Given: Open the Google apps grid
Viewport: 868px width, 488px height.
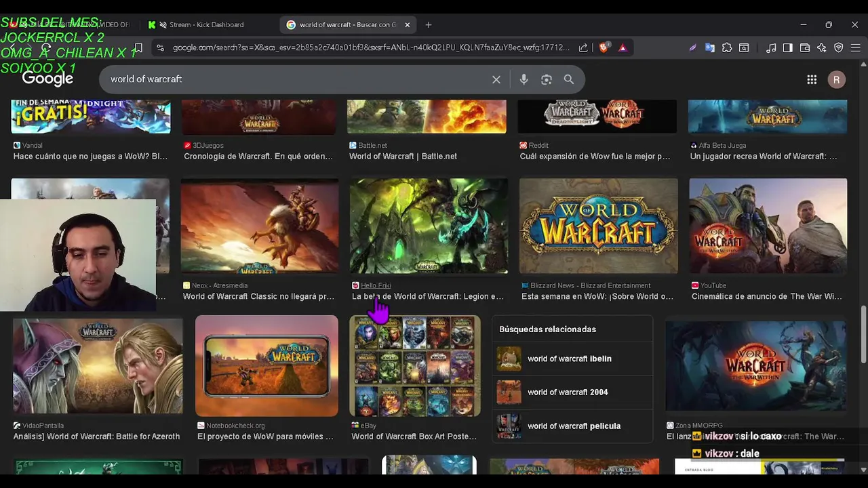Looking at the screenshot, I should click(812, 79).
